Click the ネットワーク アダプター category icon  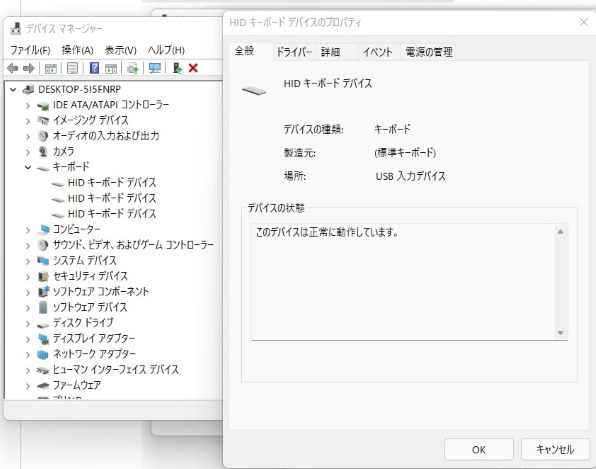click(43, 354)
